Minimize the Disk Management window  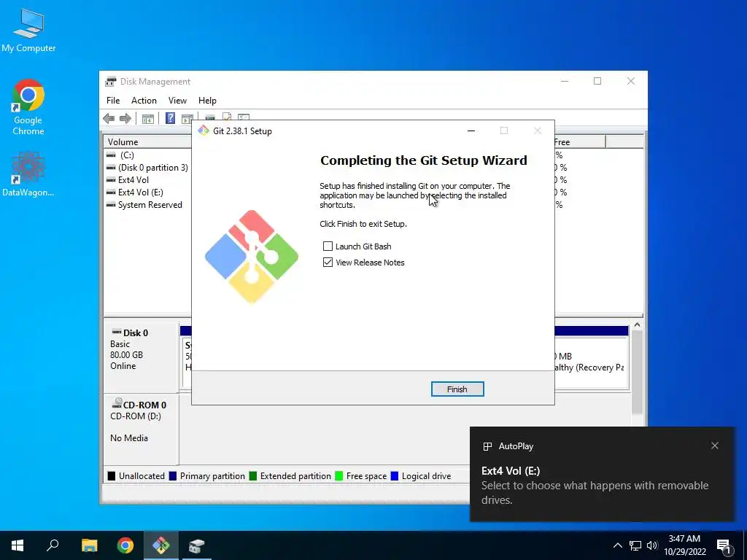click(x=565, y=82)
